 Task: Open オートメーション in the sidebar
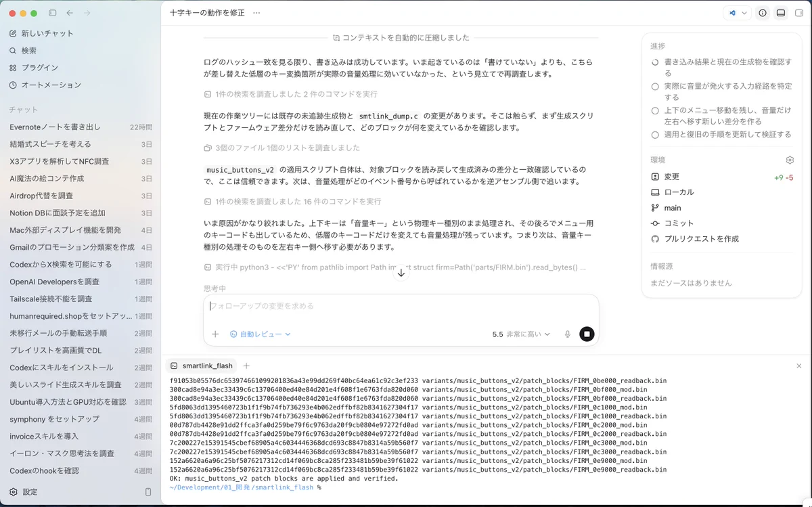point(81,85)
